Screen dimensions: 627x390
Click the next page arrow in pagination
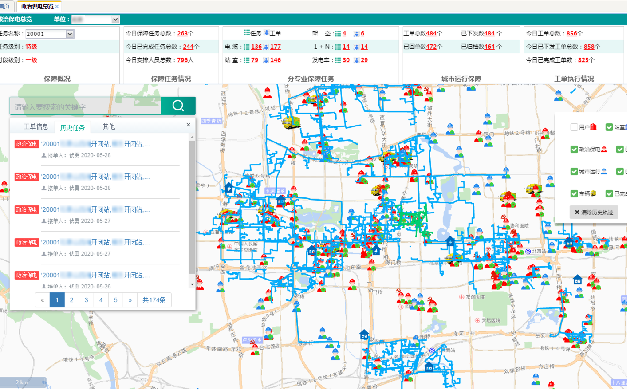tap(130, 300)
